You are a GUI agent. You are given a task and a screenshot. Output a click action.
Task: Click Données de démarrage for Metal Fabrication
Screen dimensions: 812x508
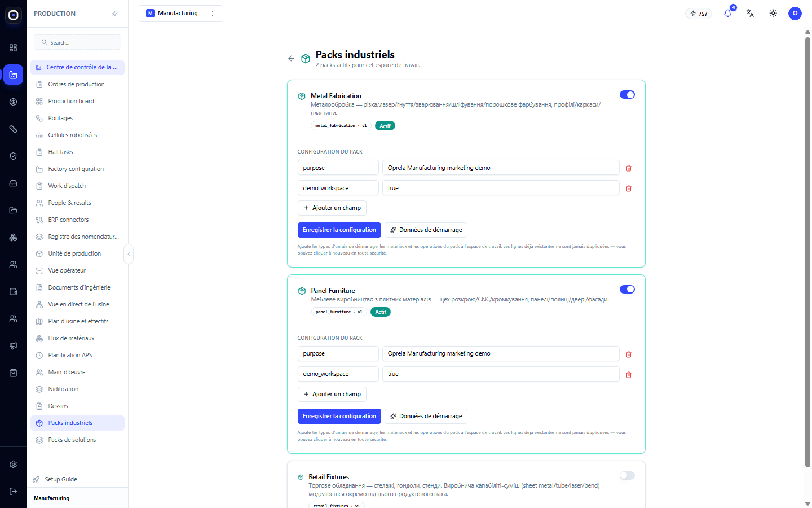[x=426, y=230]
